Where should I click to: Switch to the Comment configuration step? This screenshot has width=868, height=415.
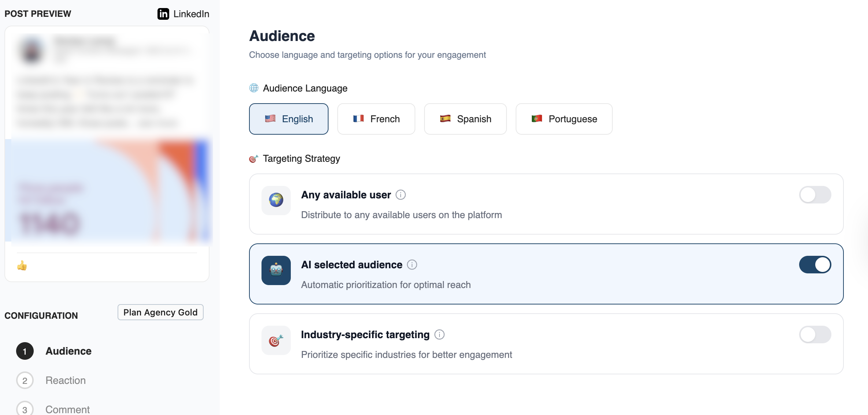[x=67, y=409]
